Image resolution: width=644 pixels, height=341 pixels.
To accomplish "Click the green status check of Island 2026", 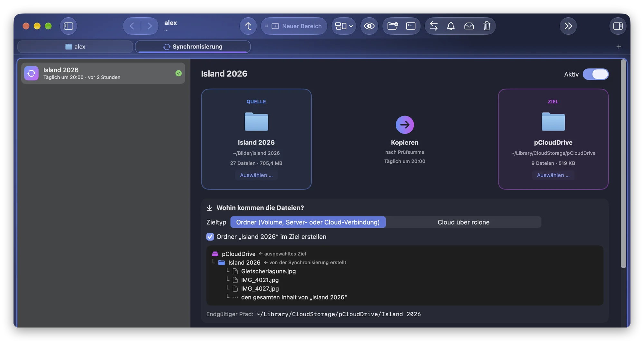I will click(178, 73).
